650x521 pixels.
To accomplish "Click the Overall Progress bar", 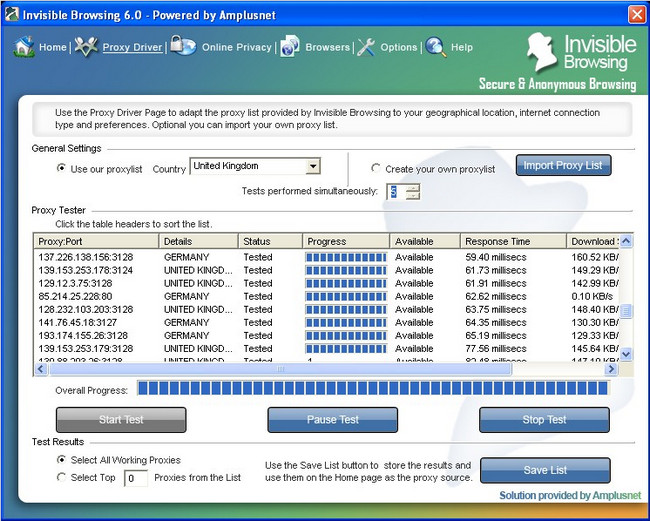I will click(x=371, y=388).
